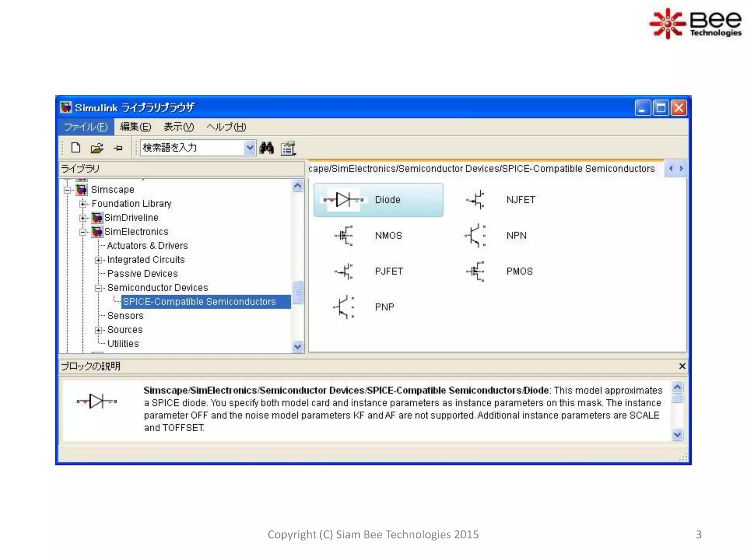Select the NJFET block icon
The height and width of the screenshot is (560, 747).
(x=476, y=199)
